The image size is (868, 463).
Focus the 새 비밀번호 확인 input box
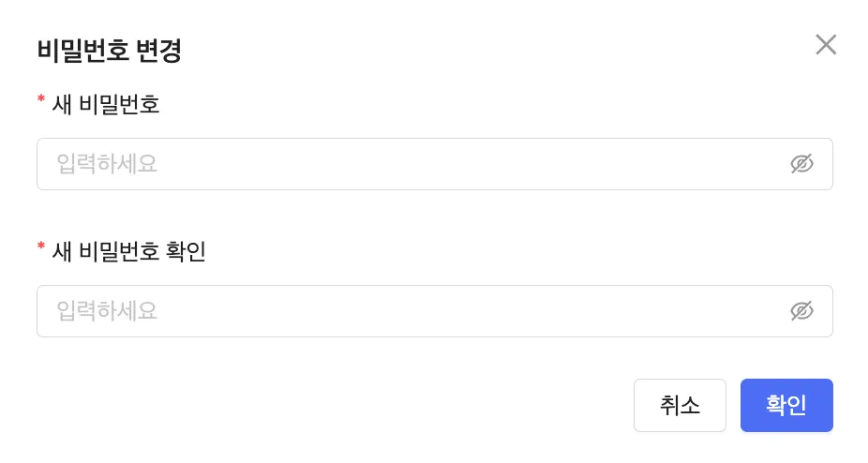click(x=412, y=311)
